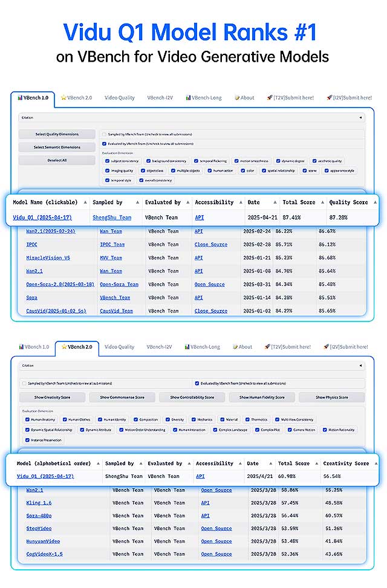Open the Wan2.1(2025-02-24) model link
The width and height of the screenshot is (387, 588).
[51, 231]
